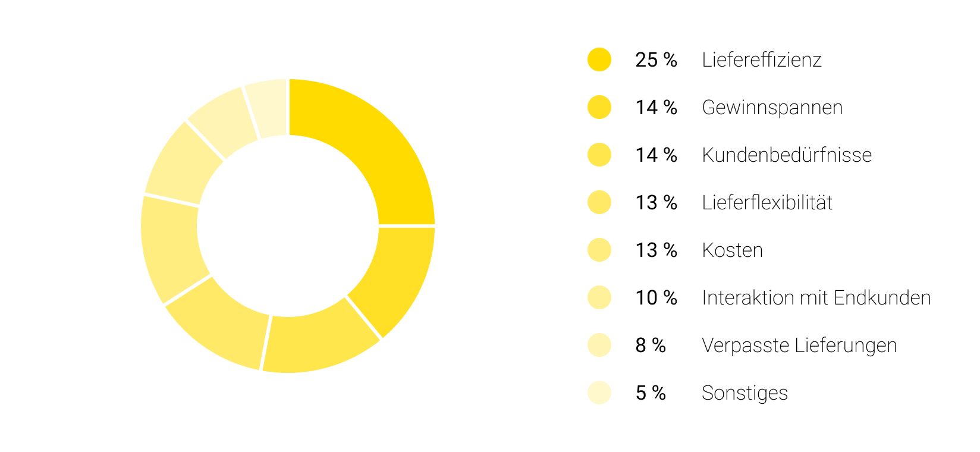This screenshot has height=452, width=980.
Task: Click the Kosten legend color dot
Action: 599,250
